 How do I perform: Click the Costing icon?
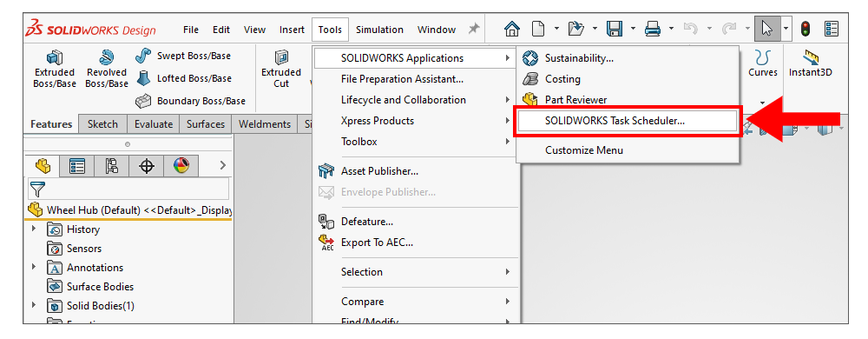(x=530, y=78)
